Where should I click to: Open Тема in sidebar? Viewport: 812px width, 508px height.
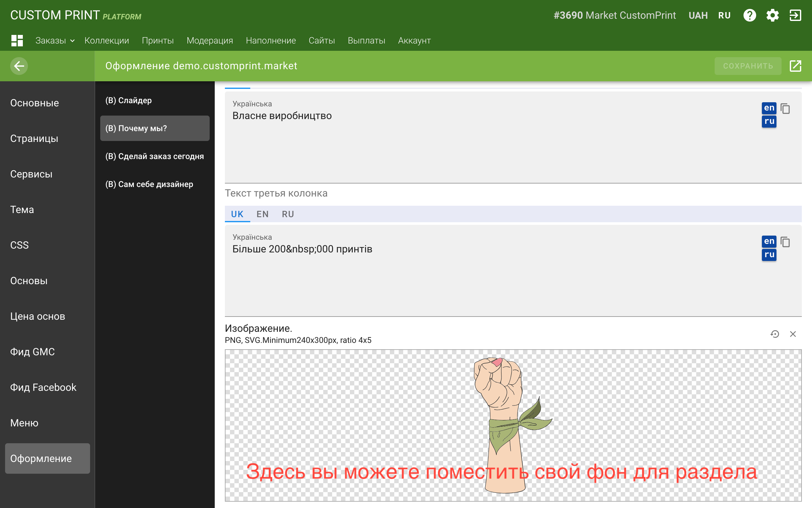(47, 210)
